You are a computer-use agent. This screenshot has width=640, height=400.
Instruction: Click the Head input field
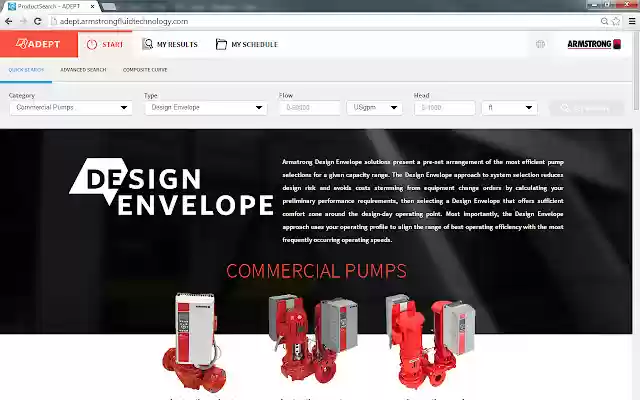tap(445, 108)
